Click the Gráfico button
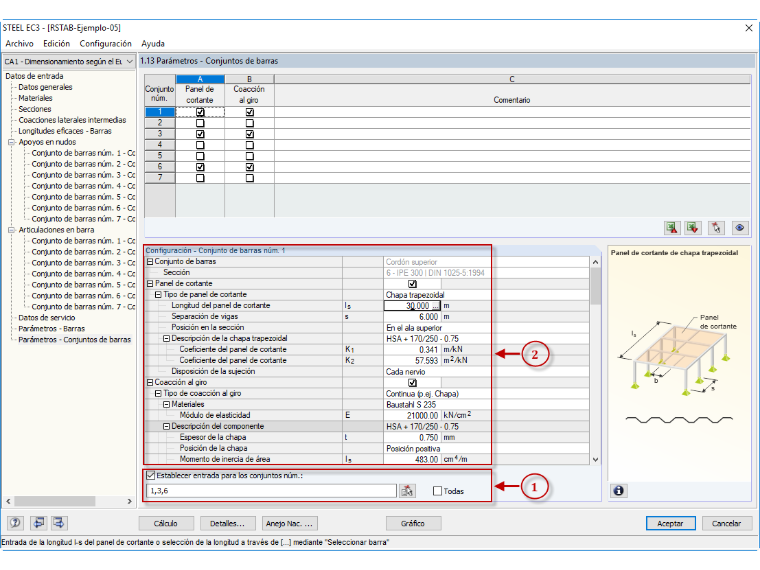The height and width of the screenshot is (570, 760). click(x=413, y=523)
